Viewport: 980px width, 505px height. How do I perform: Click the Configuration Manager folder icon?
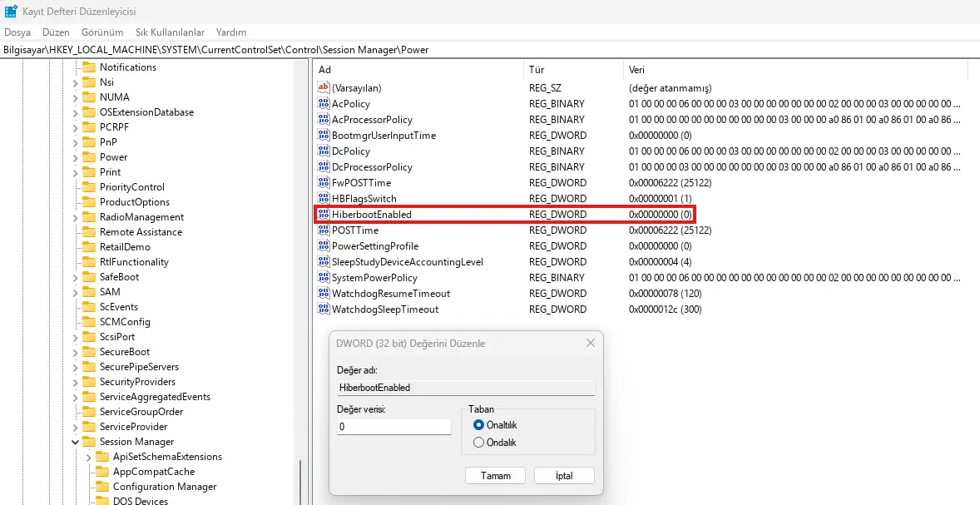pyautogui.click(x=101, y=486)
